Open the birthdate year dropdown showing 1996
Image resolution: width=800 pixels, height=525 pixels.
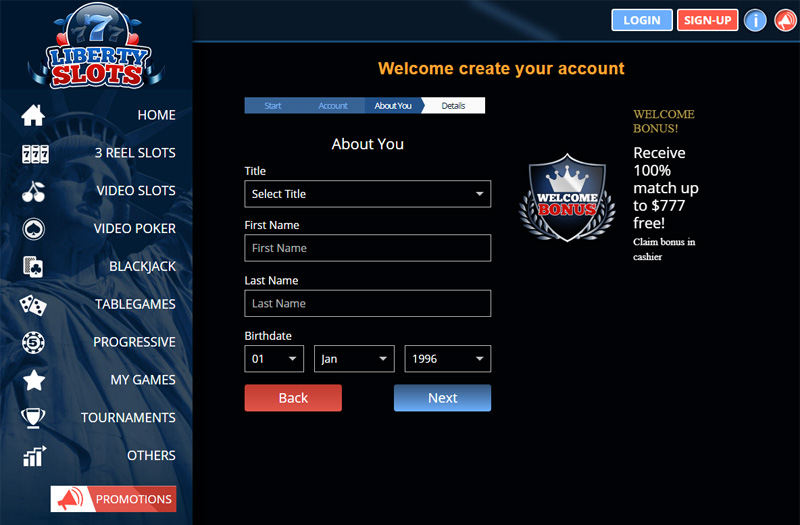pyautogui.click(x=447, y=359)
